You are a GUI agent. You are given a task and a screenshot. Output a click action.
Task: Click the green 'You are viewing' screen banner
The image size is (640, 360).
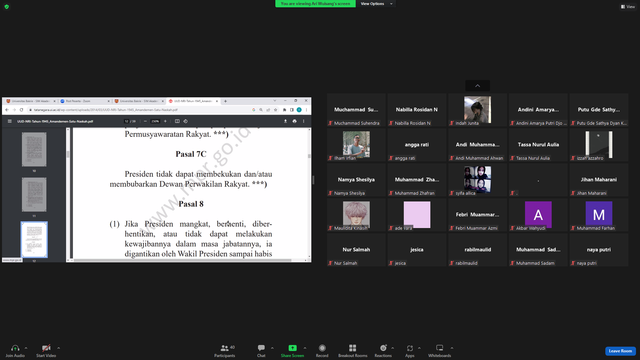(316, 4)
